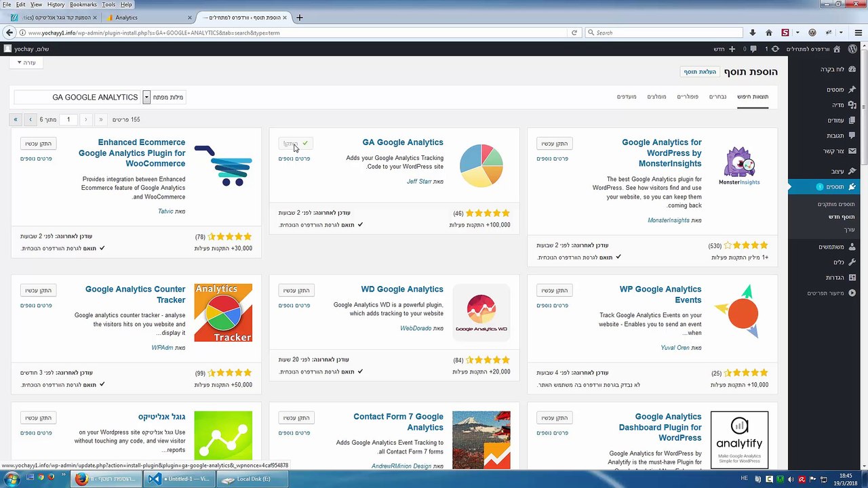Open the Installed Plugins (תוספים מותקנים) submenu
The width and height of the screenshot is (868, 488).
836,204
